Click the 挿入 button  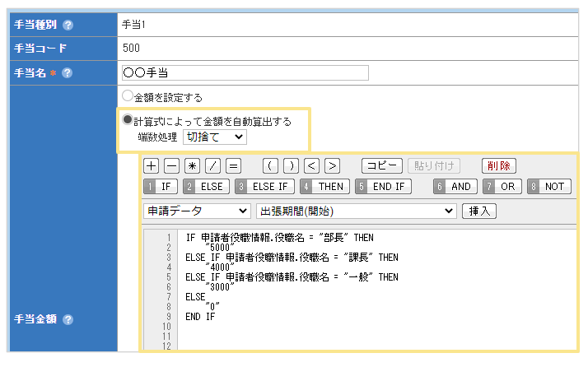pyautogui.click(x=479, y=211)
